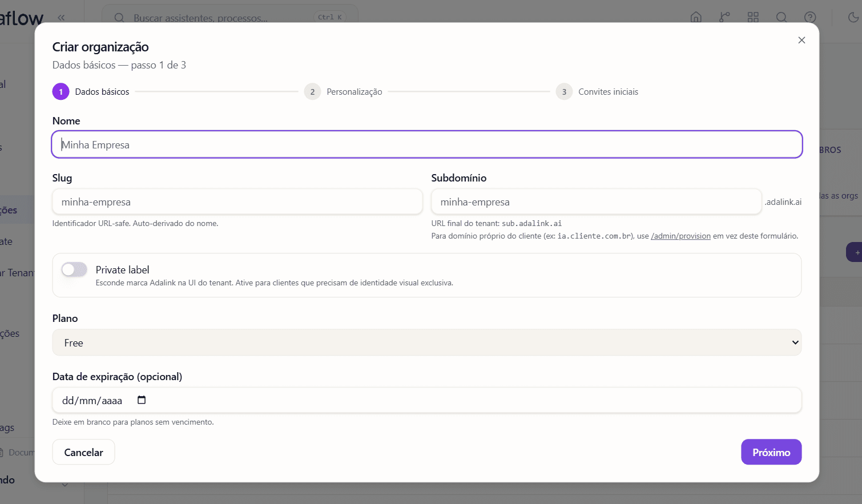Expand the Plano select arrow chevron

[x=795, y=342]
